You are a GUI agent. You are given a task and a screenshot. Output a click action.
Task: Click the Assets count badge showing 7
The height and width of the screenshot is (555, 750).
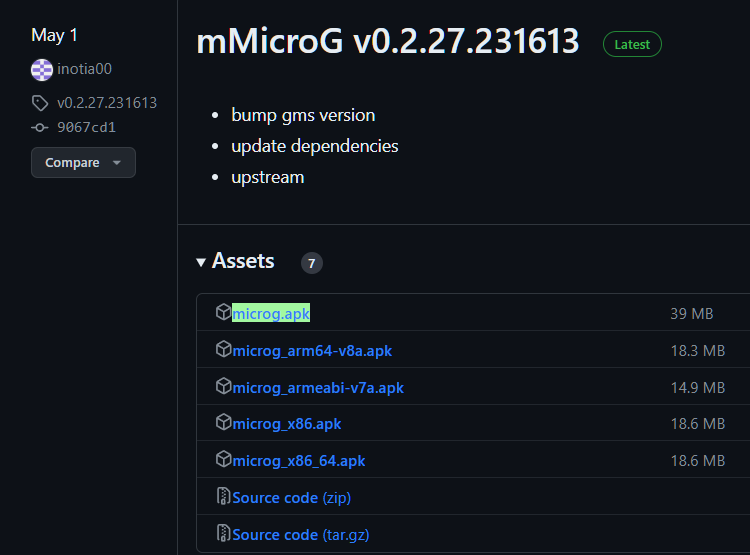pyautogui.click(x=311, y=263)
